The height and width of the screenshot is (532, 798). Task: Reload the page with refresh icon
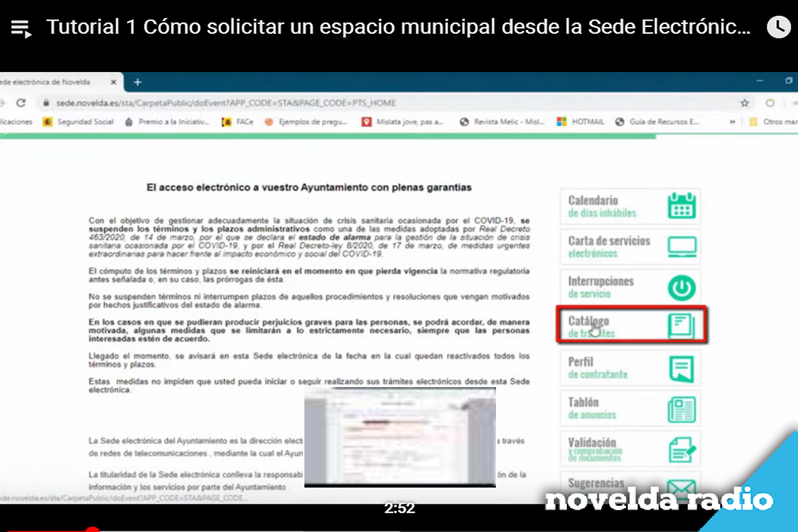pos(21,103)
